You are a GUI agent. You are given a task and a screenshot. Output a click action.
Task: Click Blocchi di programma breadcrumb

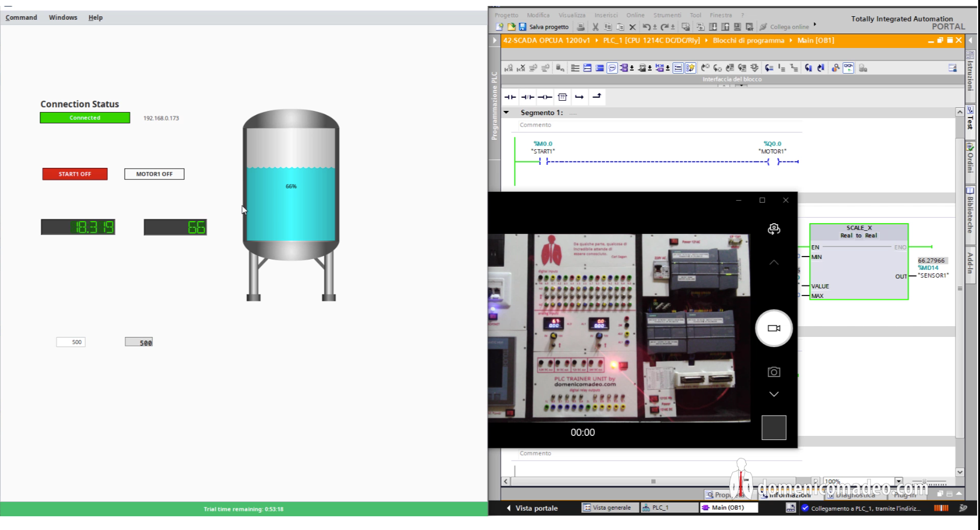tap(748, 40)
